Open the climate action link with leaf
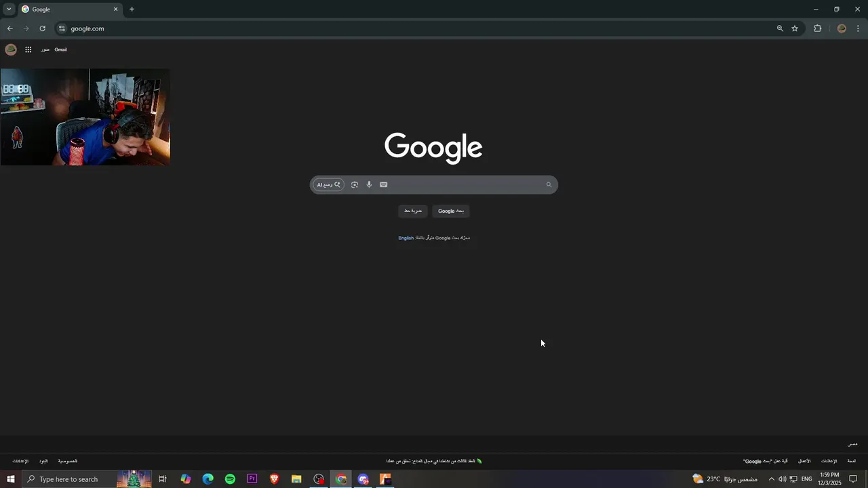Image resolution: width=868 pixels, height=488 pixels. click(x=434, y=461)
